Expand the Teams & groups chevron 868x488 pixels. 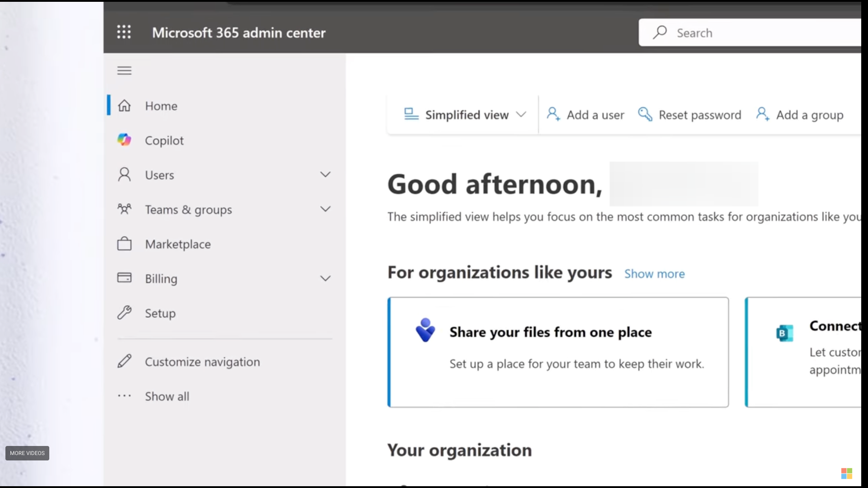click(x=325, y=209)
